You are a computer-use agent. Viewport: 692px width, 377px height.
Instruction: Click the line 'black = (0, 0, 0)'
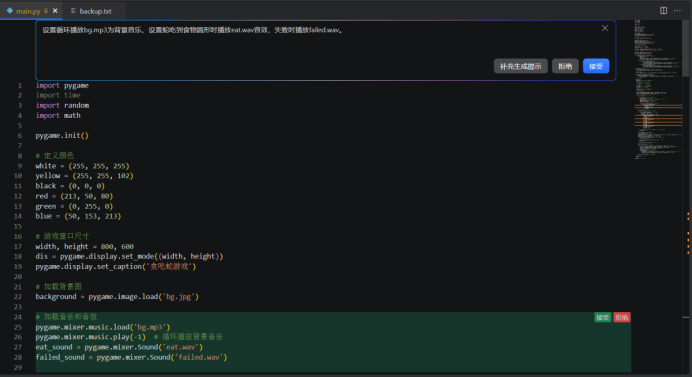tap(70, 186)
